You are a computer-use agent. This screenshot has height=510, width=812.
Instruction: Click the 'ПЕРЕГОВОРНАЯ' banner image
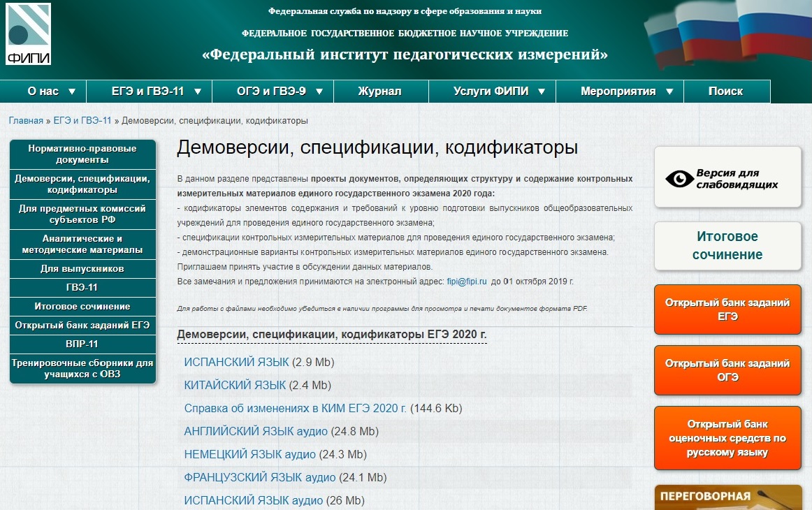(727, 497)
